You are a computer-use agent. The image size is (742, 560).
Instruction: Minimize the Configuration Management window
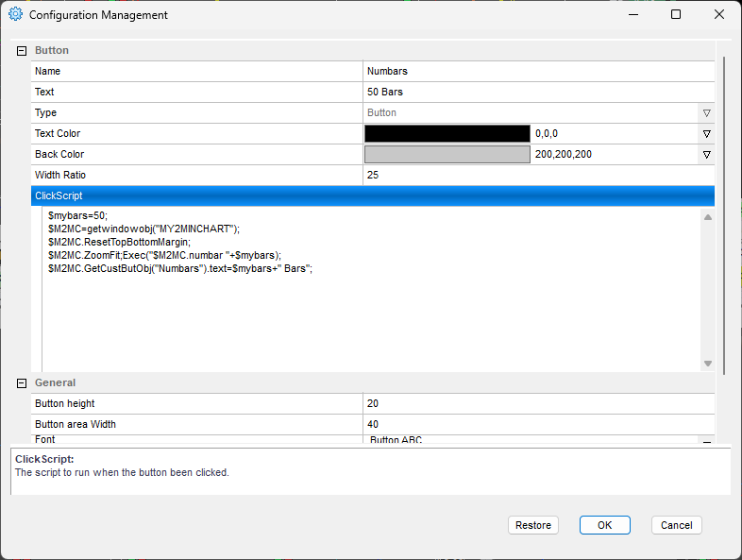633,15
